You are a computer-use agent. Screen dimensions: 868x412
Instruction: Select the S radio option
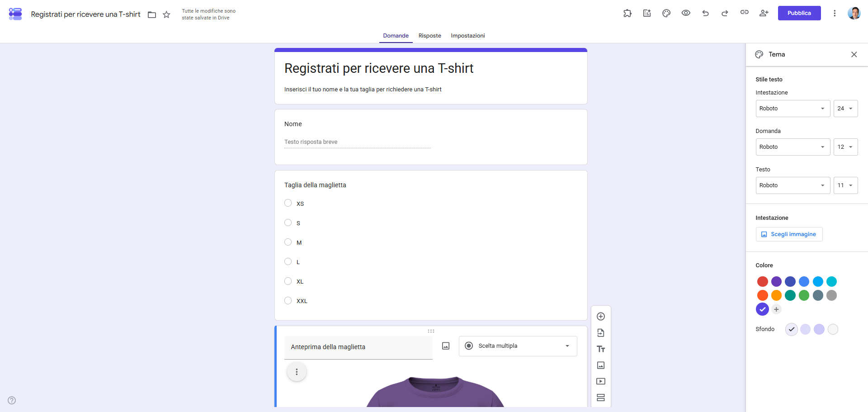point(288,223)
